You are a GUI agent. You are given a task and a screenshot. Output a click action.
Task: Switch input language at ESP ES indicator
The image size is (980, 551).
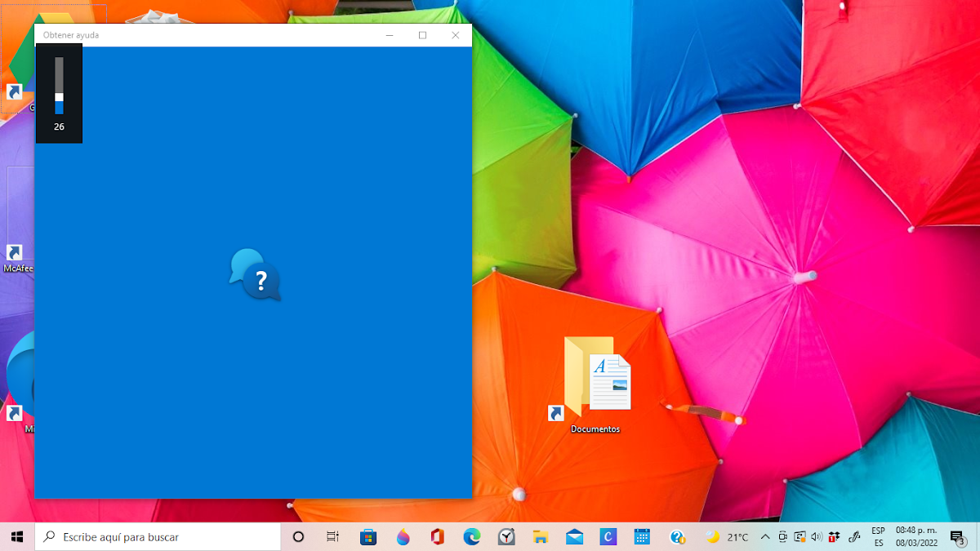pyautogui.click(x=879, y=536)
